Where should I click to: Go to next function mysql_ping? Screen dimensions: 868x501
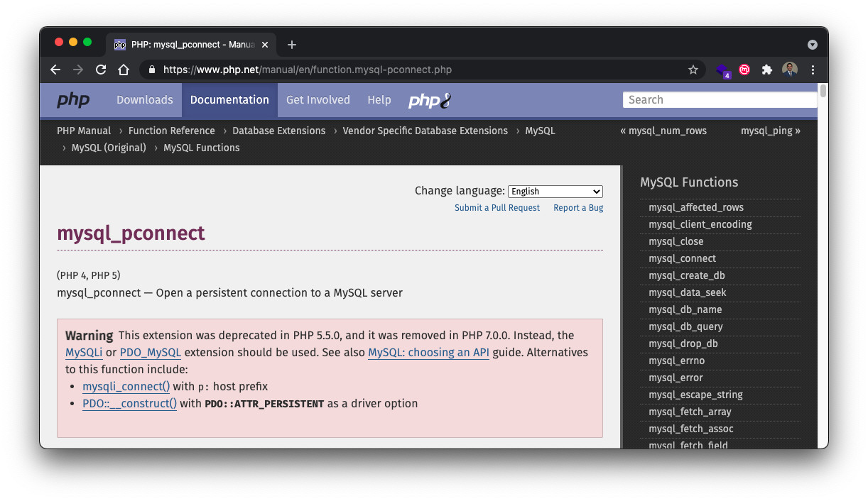770,131
